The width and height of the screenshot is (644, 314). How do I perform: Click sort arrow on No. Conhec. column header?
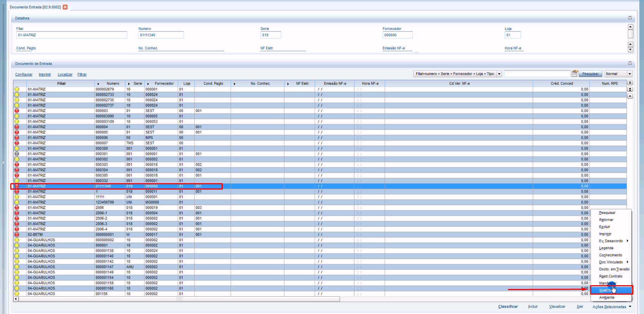pos(235,83)
